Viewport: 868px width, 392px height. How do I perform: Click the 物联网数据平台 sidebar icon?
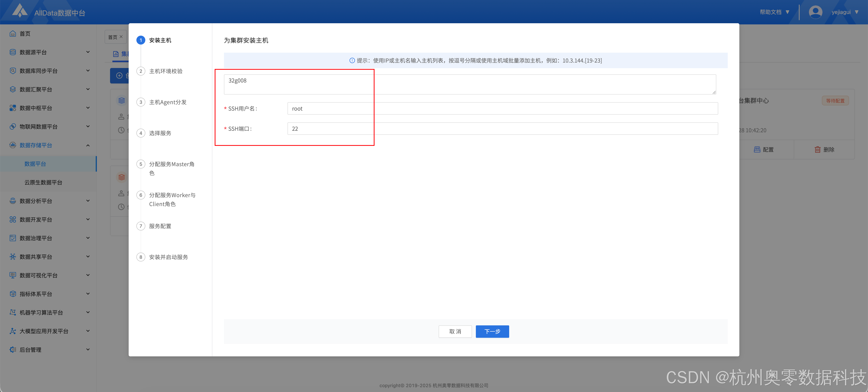[13, 127]
